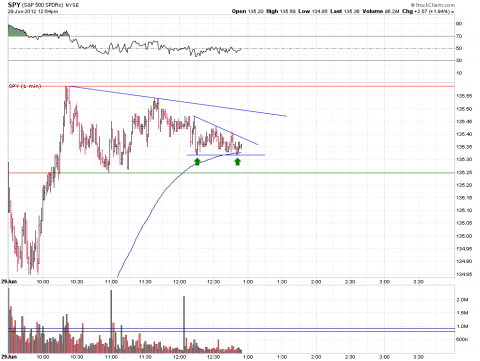Image resolution: width=480 pixels, height=361 pixels.
Task: Click the 50 level on RSI axis
Action: tap(459, 48)
